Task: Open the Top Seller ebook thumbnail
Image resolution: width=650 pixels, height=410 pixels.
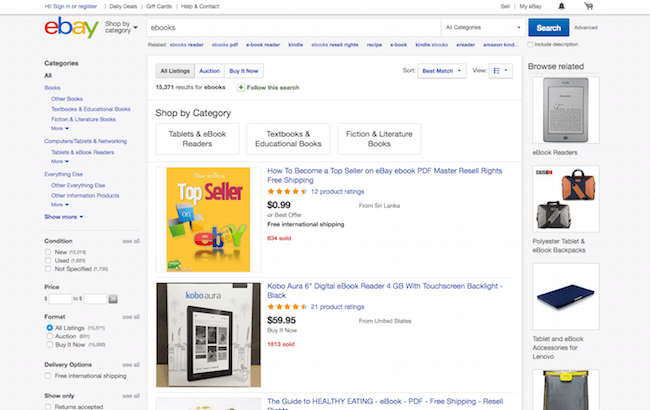Action: coord(209,220)
